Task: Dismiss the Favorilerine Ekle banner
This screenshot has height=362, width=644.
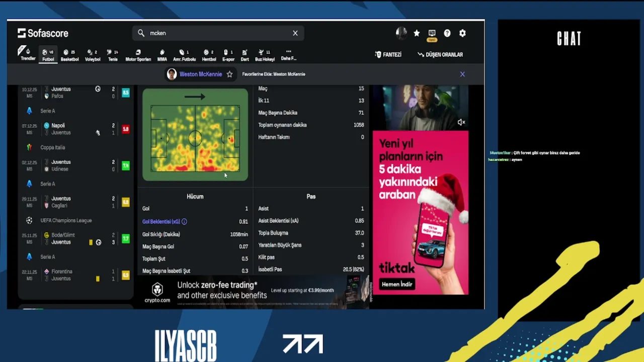Action: click(462, 74)
